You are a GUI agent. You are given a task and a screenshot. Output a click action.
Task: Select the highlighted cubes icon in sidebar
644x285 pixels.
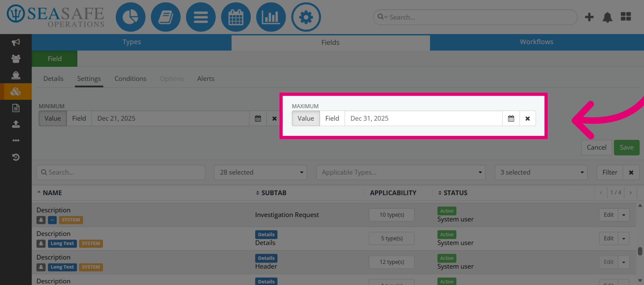16,91
